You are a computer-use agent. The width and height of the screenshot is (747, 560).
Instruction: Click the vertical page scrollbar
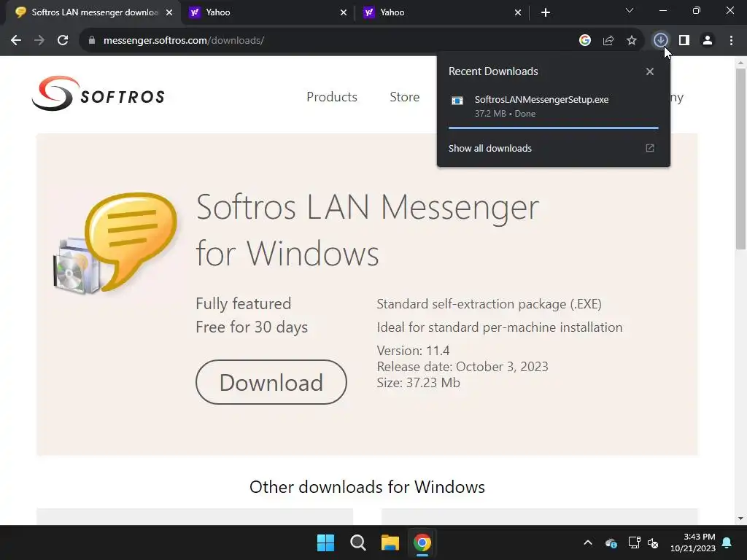[740, 158]
